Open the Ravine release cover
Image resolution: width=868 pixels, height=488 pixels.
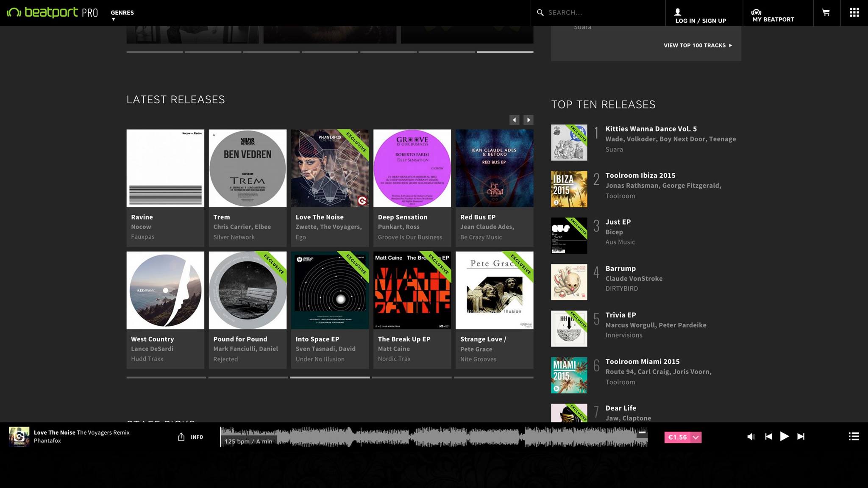point(165,168)
